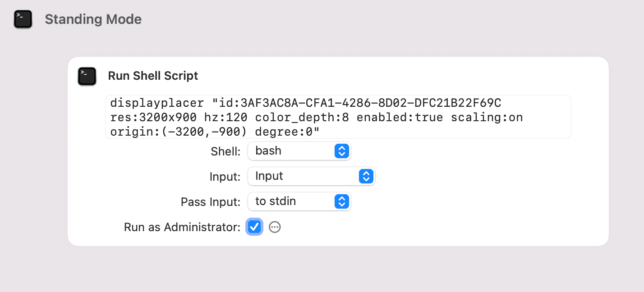Open the ellipsis options beside Run as Administrator
The width and height of the screenshot is (644, 292).
click(275, 227)
